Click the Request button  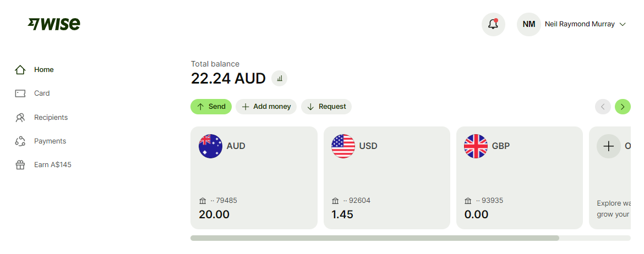tap(326, 107)
